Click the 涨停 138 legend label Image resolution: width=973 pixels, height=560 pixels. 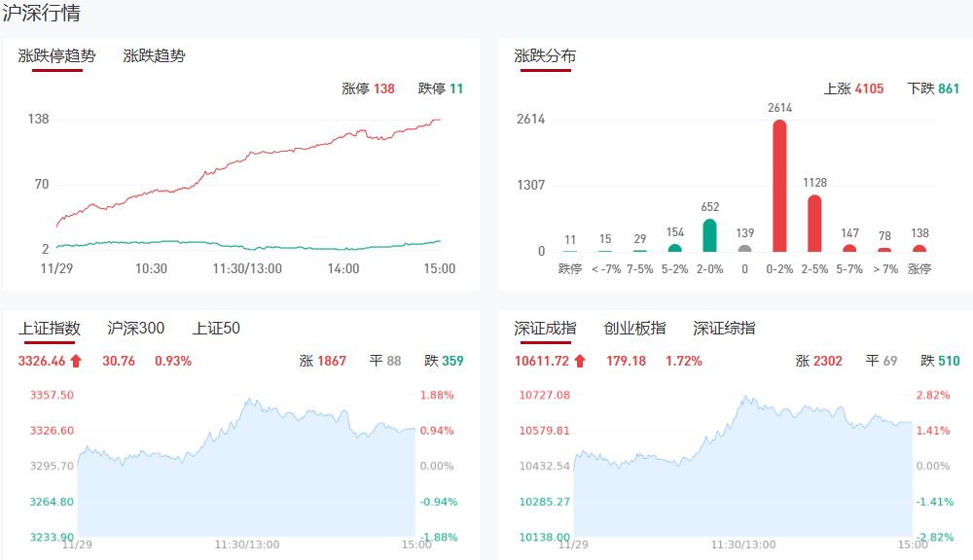(368, 88)
